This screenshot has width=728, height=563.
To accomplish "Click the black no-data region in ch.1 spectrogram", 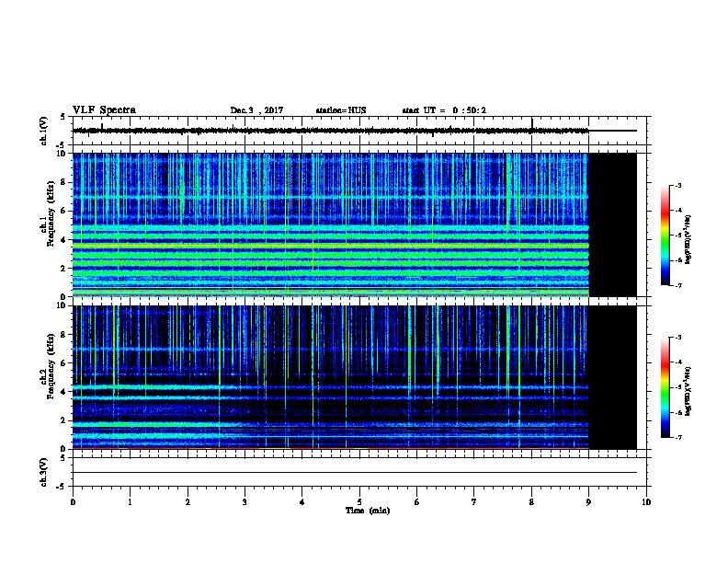I will (x=613, y=224).
